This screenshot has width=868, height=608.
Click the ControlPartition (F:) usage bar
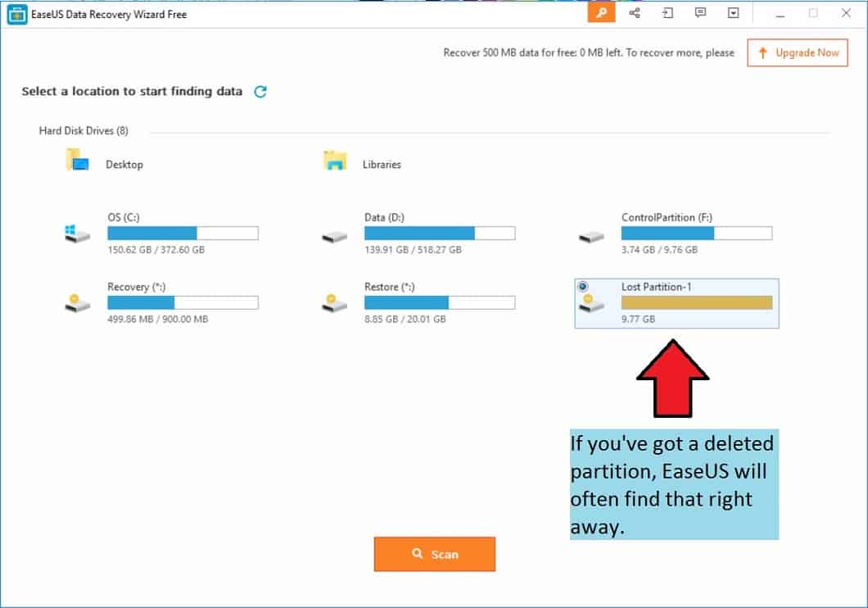point(696,234)
